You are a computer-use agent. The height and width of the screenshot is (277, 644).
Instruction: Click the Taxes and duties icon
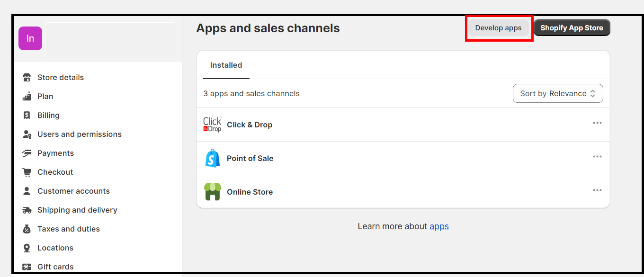[x=27, y=229]
